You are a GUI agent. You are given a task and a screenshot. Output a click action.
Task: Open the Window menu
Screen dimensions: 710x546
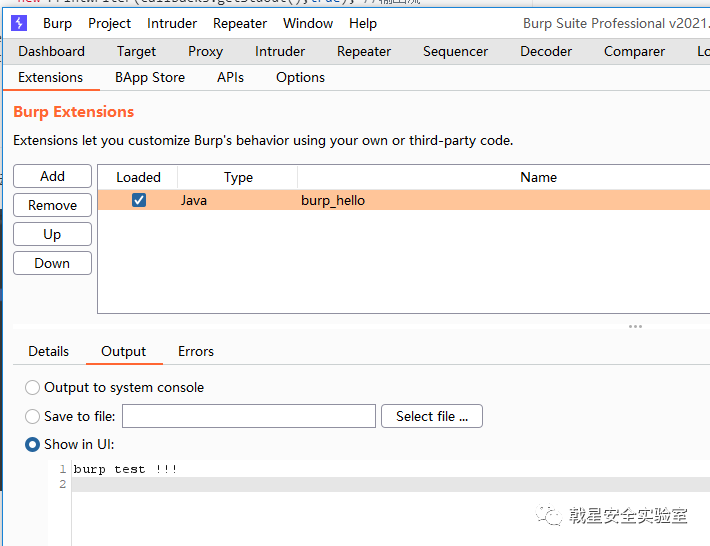[x=308, y=23]
